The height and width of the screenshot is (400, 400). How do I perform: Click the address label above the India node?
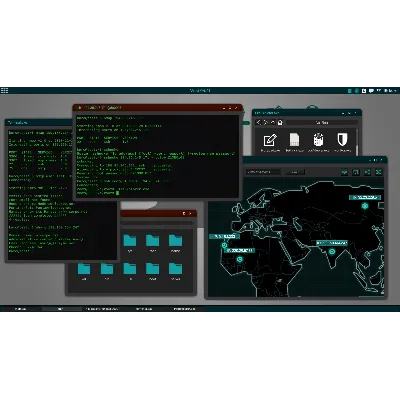(332, 243)
